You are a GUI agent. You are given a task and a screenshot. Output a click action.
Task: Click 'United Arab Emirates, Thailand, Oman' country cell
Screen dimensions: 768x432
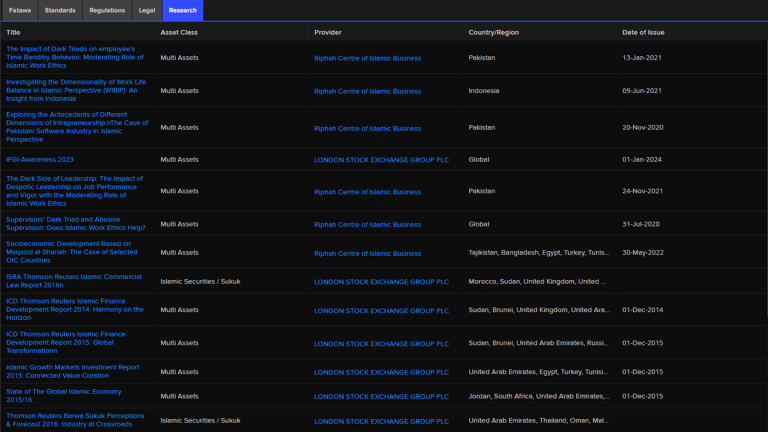tap(538, 420)
